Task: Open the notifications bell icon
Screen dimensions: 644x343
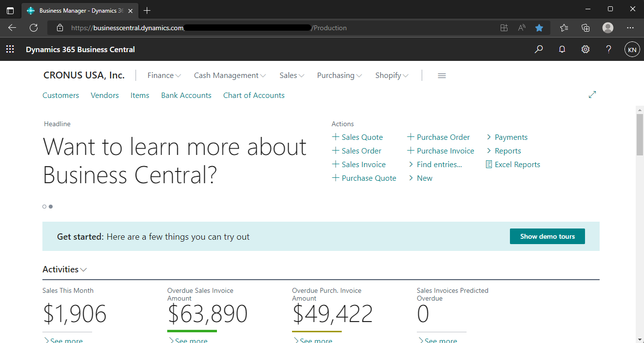Action: 562,49
